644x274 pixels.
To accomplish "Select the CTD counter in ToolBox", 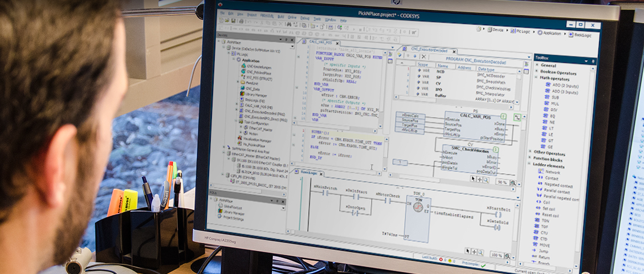I will point(540,239).
